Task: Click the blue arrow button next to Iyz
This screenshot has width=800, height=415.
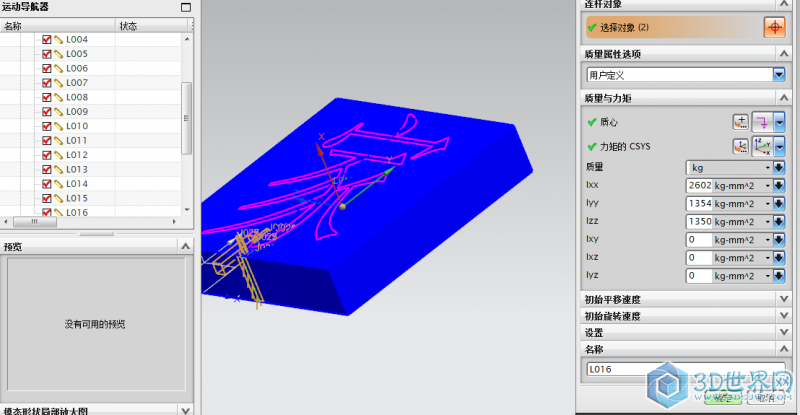Action: click(x=779, y=276)
